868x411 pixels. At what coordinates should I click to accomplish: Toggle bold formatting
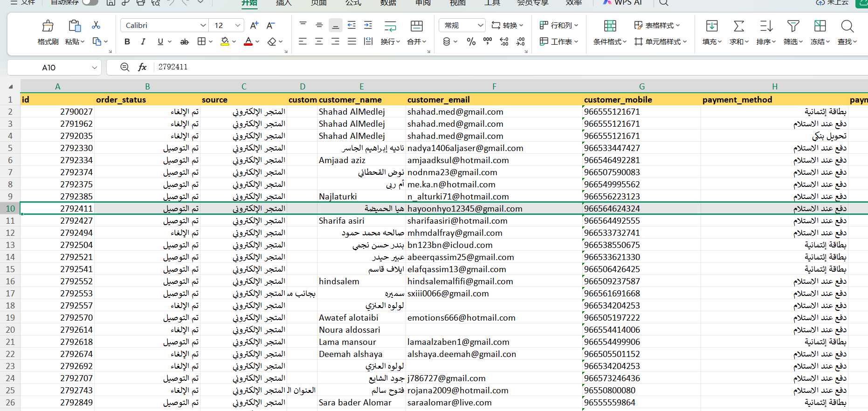[127, 41]
